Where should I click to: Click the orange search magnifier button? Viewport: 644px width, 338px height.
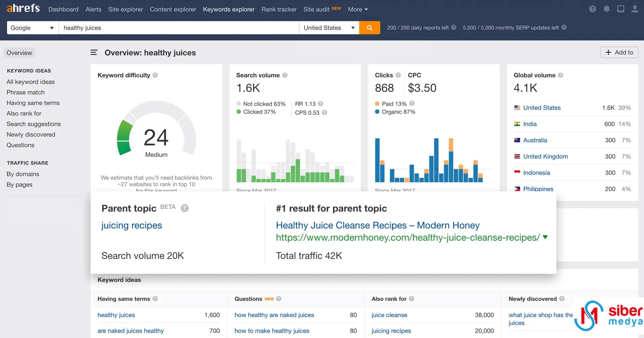(369, 28)
